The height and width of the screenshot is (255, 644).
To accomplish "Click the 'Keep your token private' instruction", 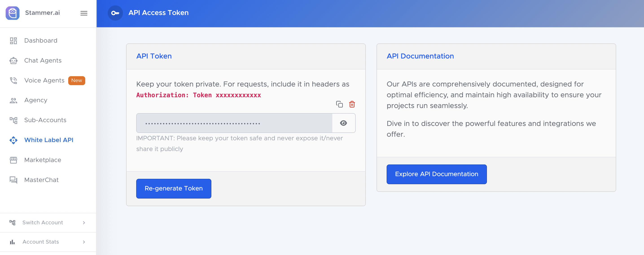I will [243, 84].
